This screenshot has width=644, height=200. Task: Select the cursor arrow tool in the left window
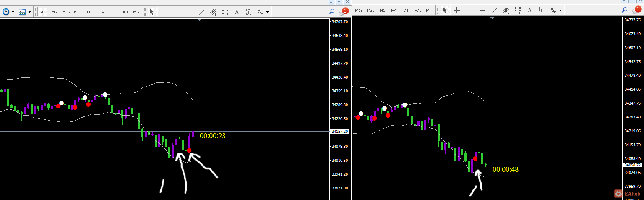(x=151, y=12)
